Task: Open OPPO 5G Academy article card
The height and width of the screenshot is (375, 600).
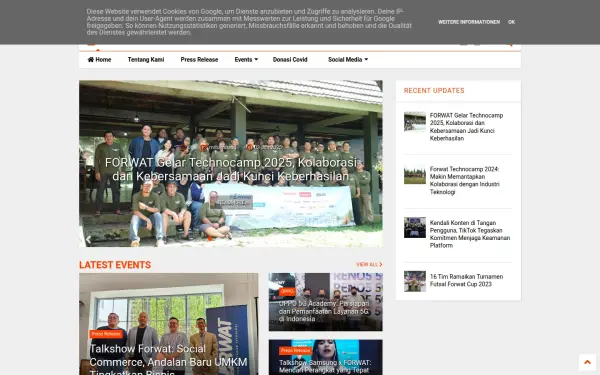Action: pos(325,311)
